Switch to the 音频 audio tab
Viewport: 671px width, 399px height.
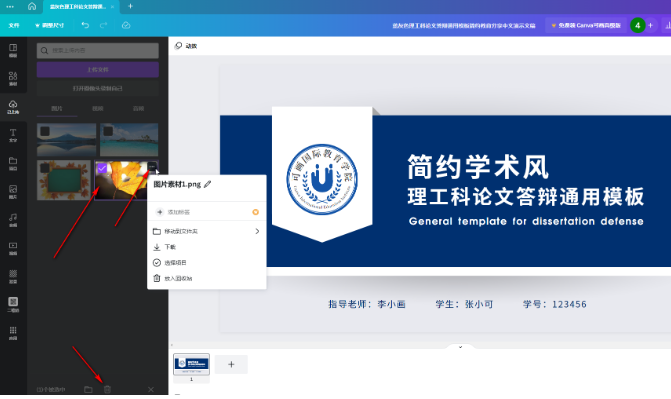point(138,109)
